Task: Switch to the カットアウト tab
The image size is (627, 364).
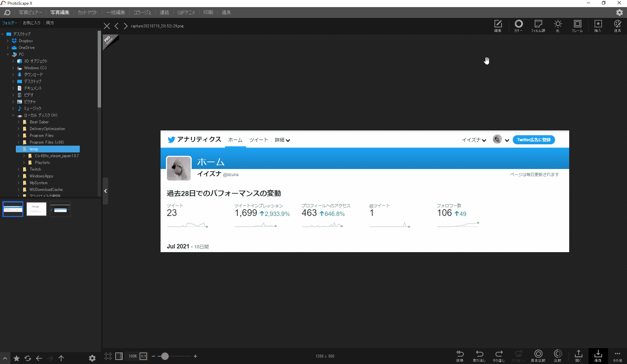Action: point(87,13)
